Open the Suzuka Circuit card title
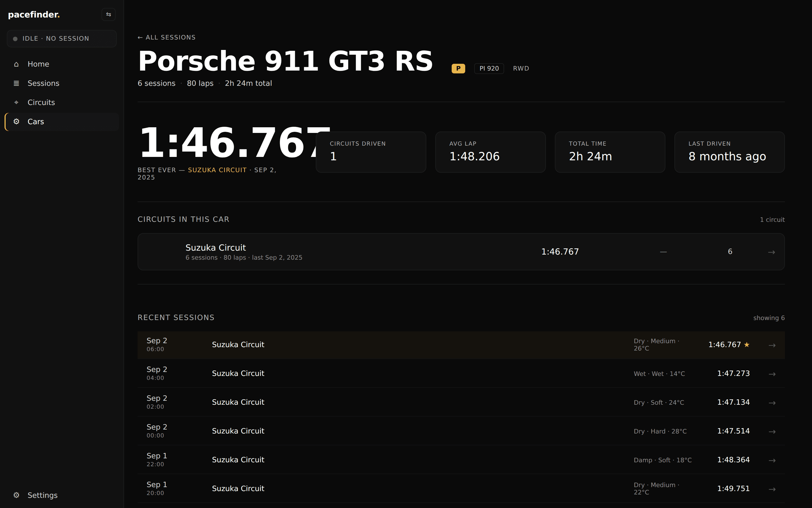 (x=215, y=248)
